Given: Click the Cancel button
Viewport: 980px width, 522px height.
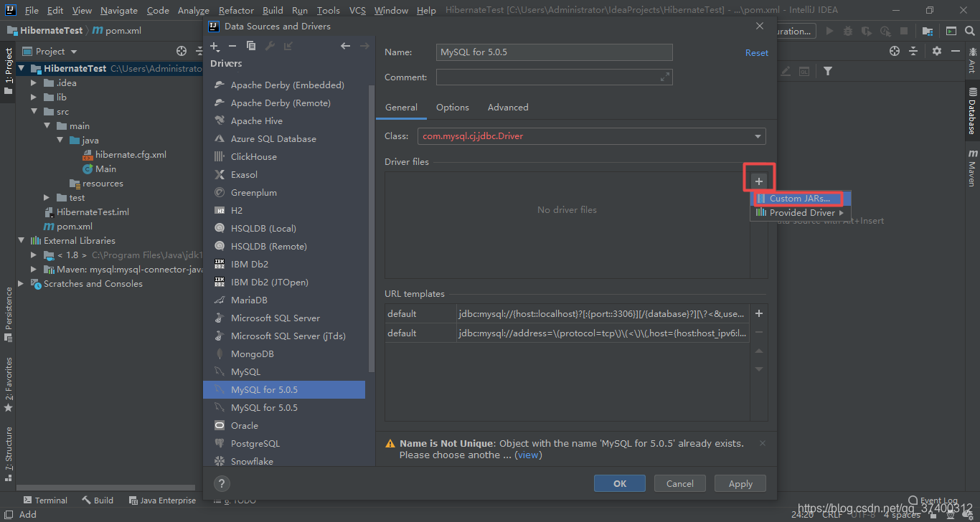Looking at the screenshot, I should coord(679,483).
